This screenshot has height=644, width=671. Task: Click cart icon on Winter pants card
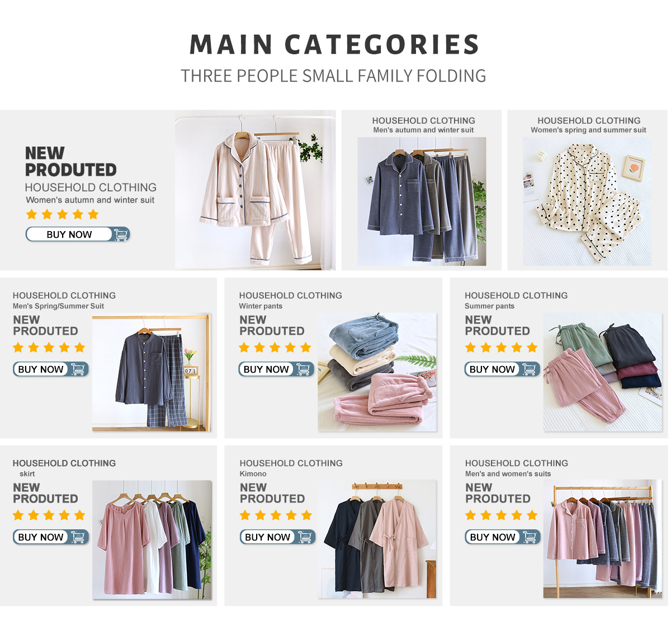coord(304,369)
